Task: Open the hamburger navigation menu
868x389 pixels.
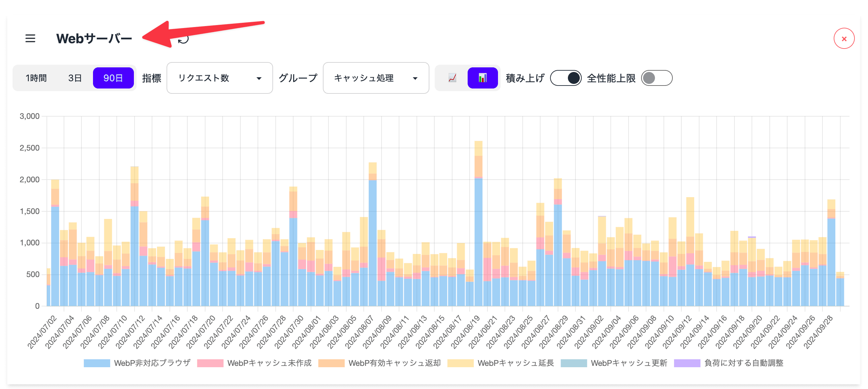Action: pyautogui.click(x=30, y=38)
